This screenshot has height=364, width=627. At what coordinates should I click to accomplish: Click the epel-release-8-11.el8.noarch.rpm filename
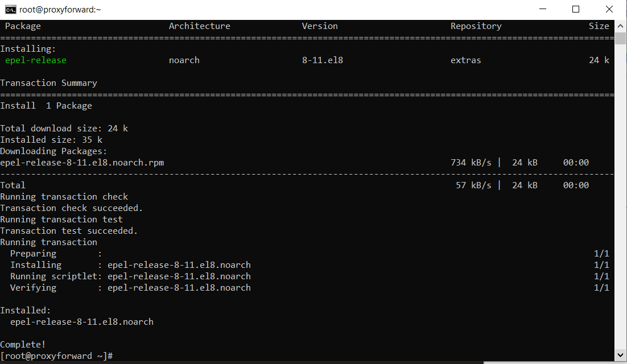pos(82,162)
